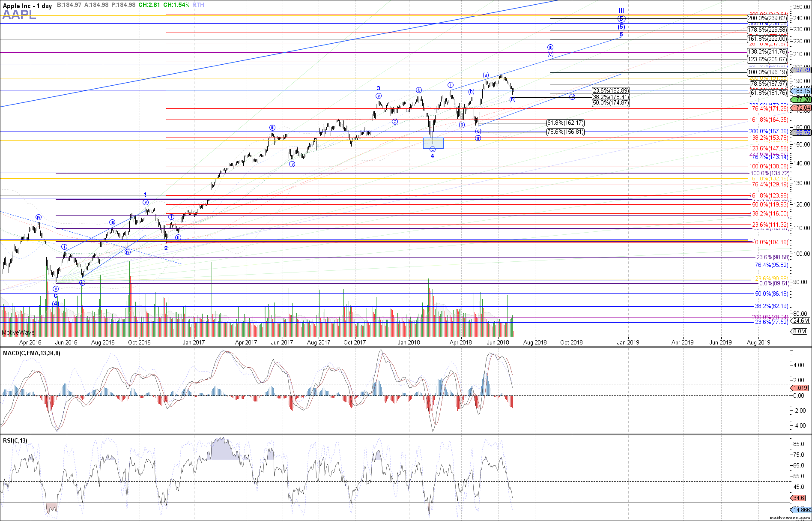Click the "Apple Inc - 1 day" chart title

[x=27, y=6]
